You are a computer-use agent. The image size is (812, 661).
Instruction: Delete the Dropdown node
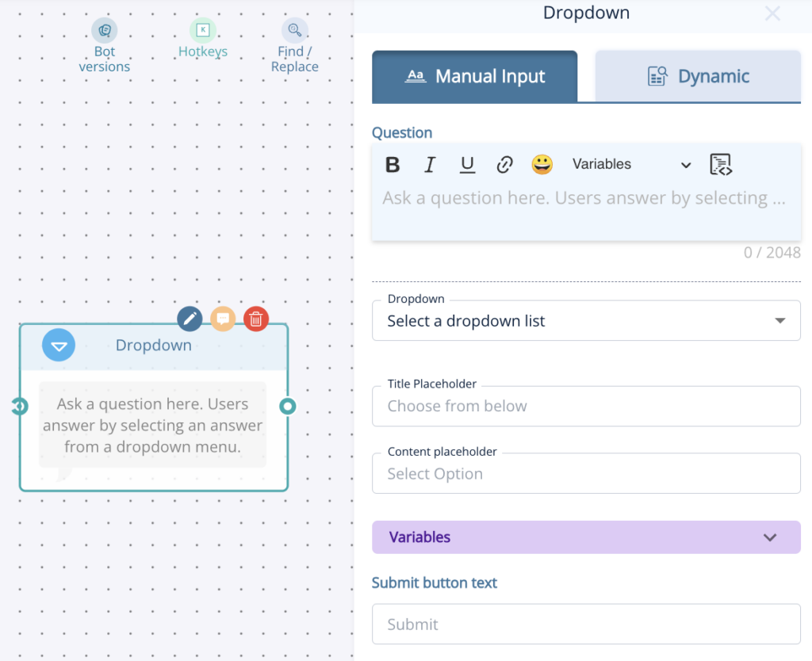click(256, 319)
